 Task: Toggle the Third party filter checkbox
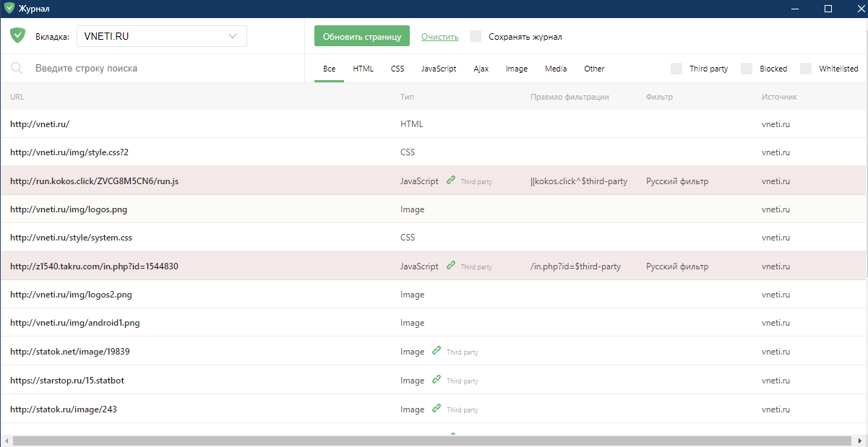point(676,69)
